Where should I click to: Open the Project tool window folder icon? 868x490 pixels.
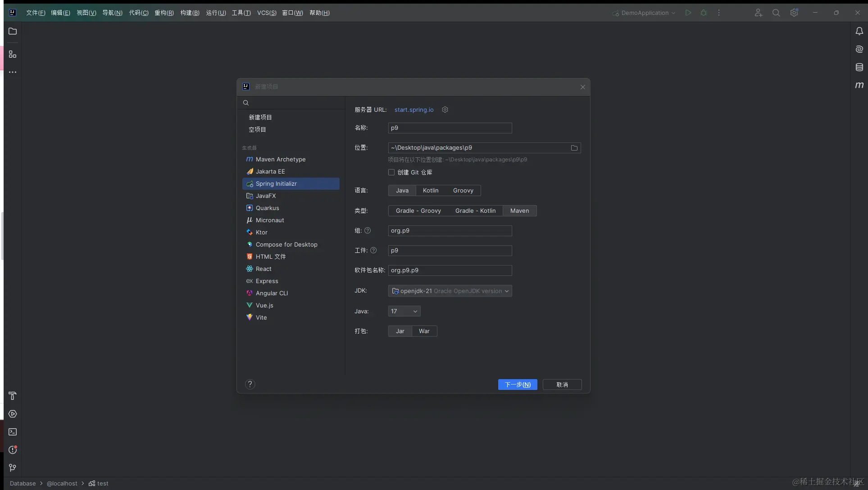13,31
